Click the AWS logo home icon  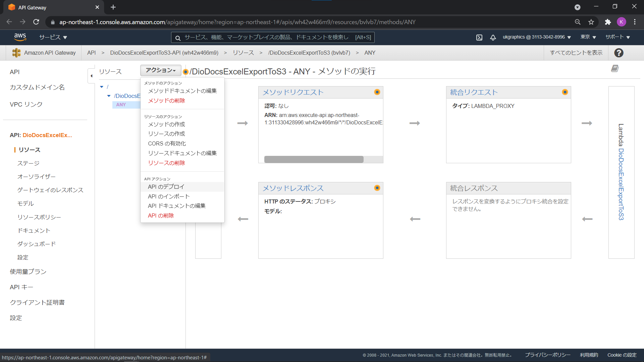click(20, 37)
